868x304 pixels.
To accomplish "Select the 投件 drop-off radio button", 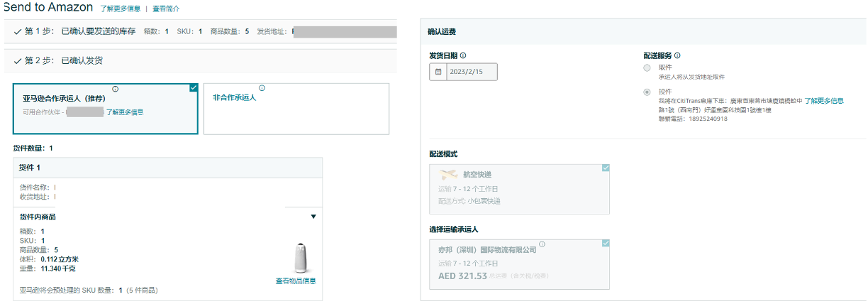I will point(647,92).
